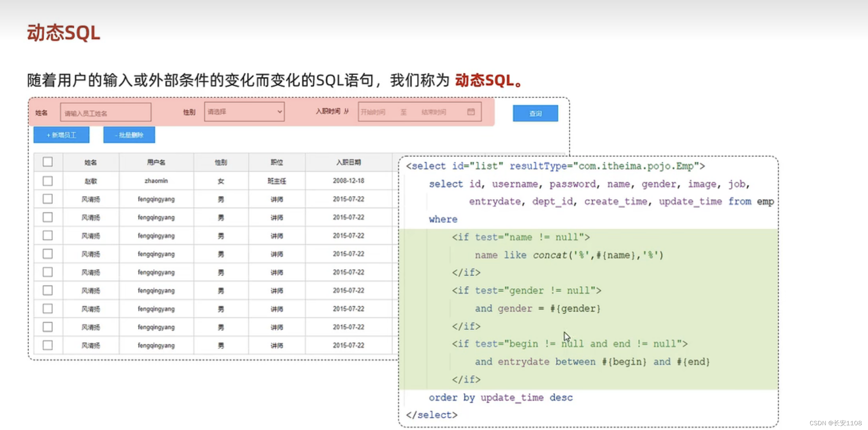Click the 姓名 column header

click(x=91, y=162)
